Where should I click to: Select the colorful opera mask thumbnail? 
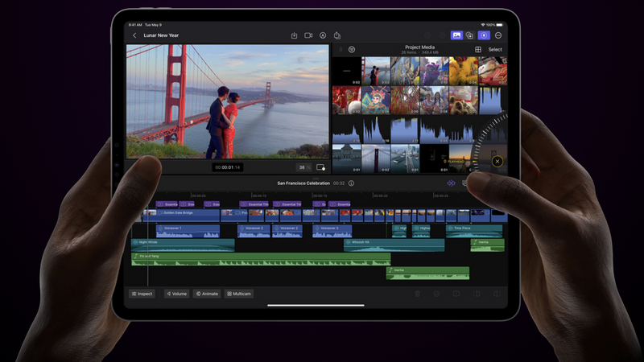point(376,100)
